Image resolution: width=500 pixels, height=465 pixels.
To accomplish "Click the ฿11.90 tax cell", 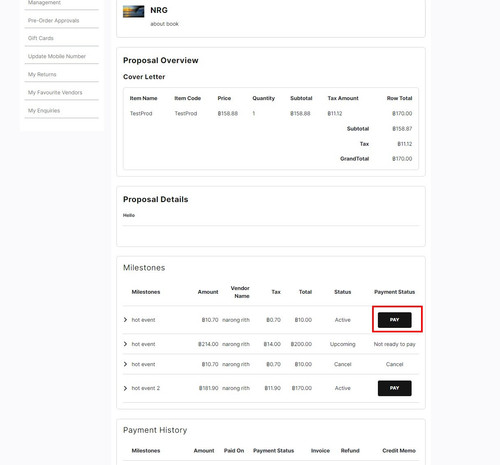I will [x=272, y=388].
